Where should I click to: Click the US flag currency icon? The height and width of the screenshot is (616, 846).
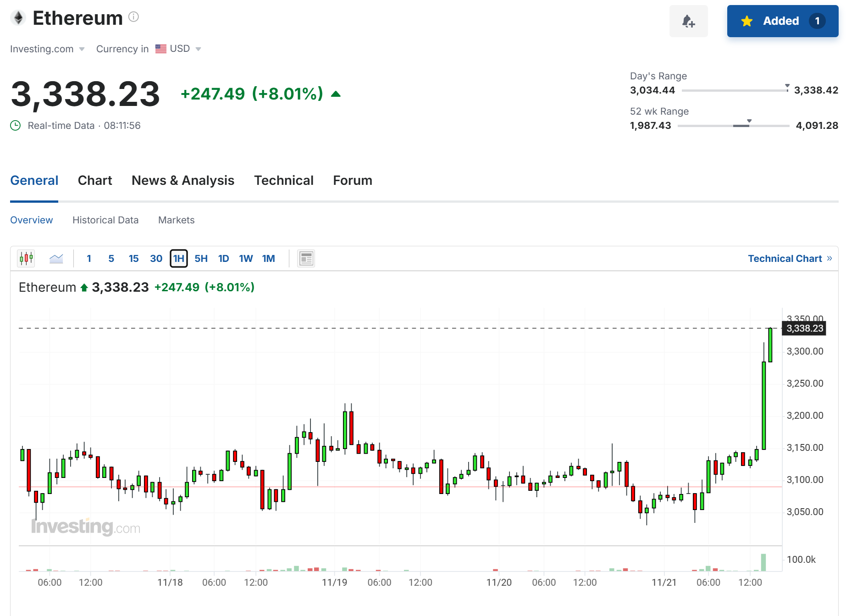point(161,49)
